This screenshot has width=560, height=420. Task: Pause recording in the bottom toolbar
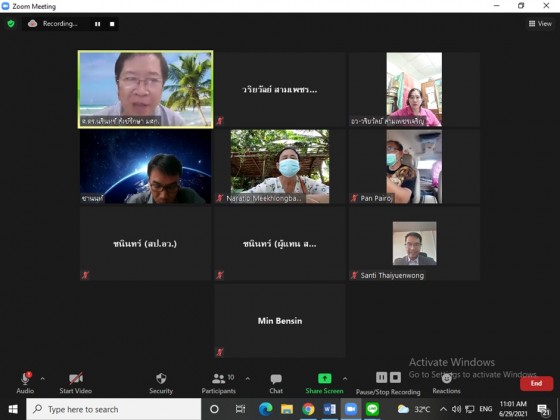click(x=381, y=378)
